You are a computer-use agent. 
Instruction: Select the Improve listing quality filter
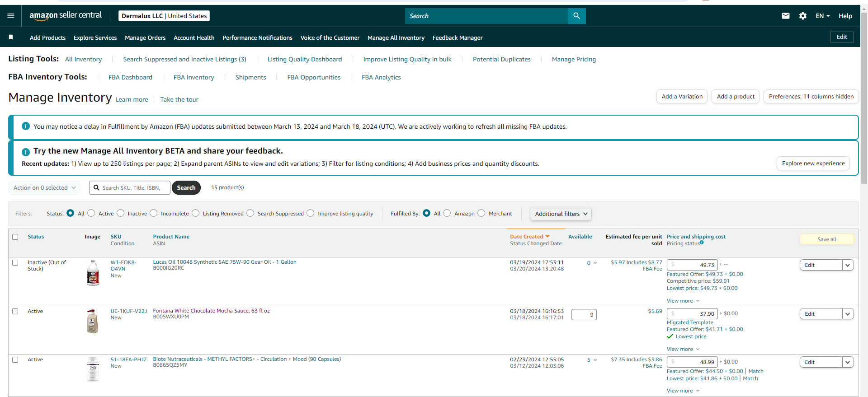point(311,213)
